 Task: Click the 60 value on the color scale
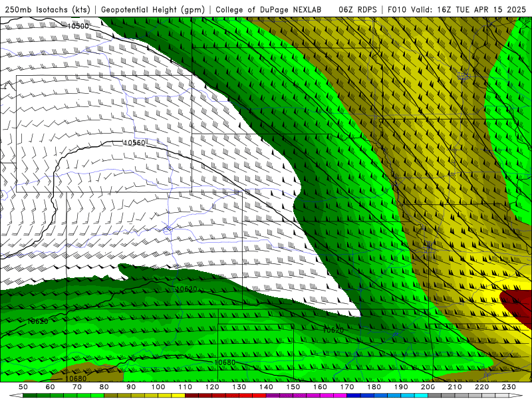pyautogui.click(x=51, y=387)
